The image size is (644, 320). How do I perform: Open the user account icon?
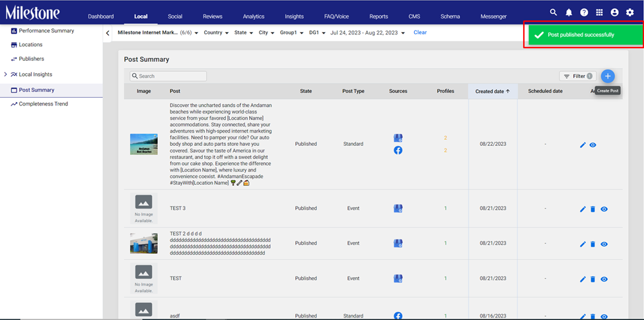point(614,13)
